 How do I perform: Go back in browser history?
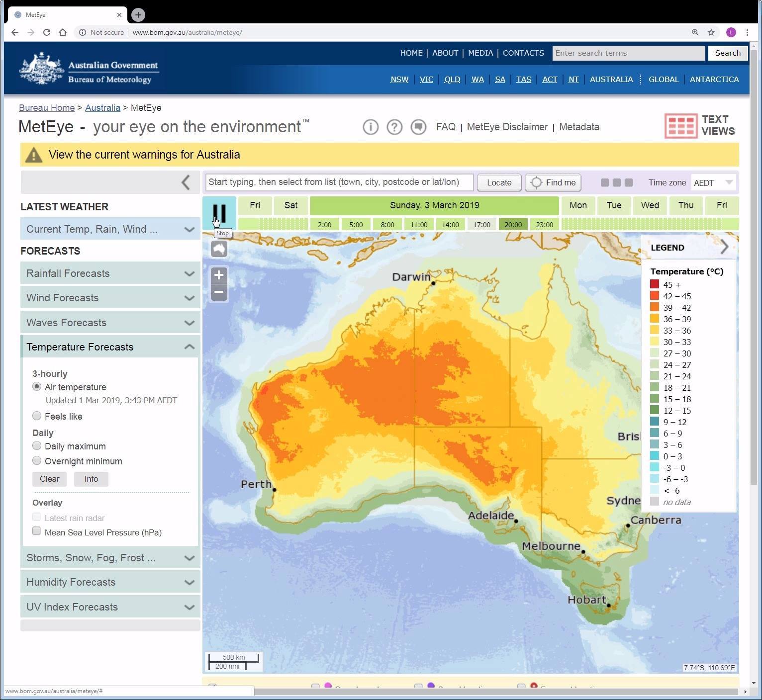[x=15, y=32]
